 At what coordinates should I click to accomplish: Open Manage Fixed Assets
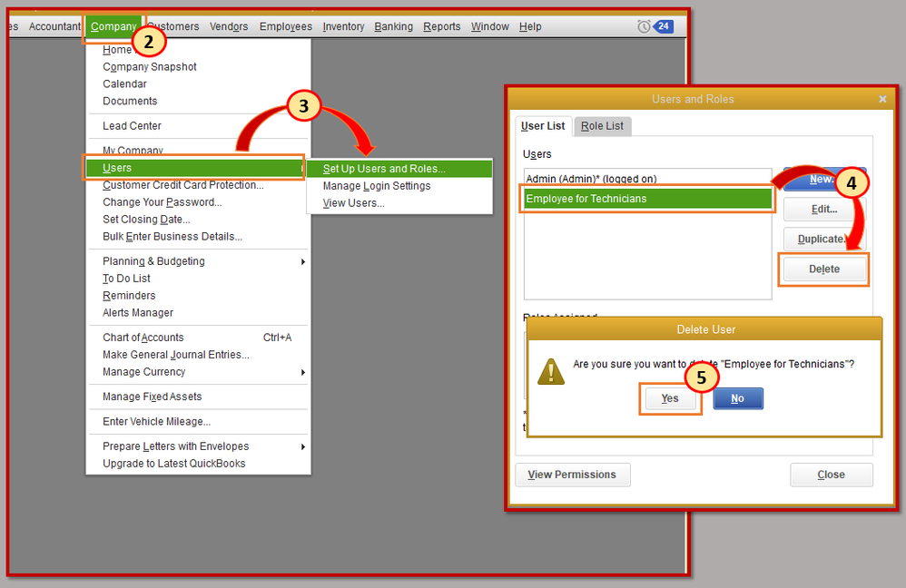click(152, 397)
